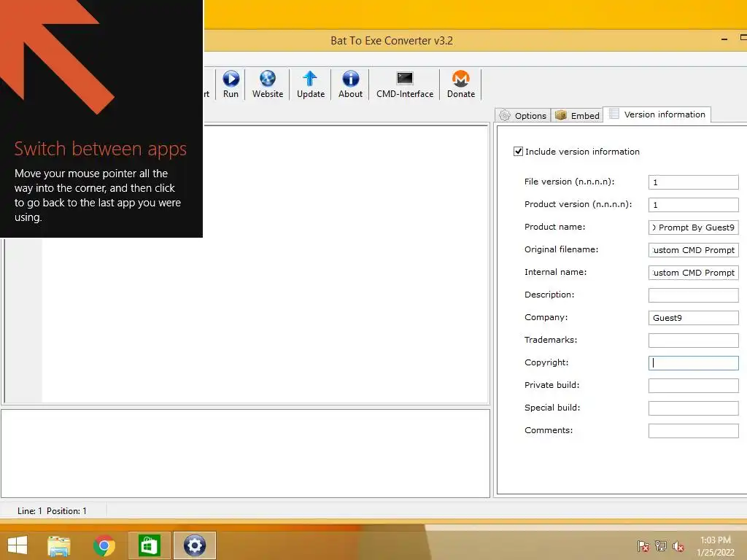This screenshot has height=560, width=747.
Task: Focus the Internal name field
Action: pyautogui.click(x=693, y=273)
